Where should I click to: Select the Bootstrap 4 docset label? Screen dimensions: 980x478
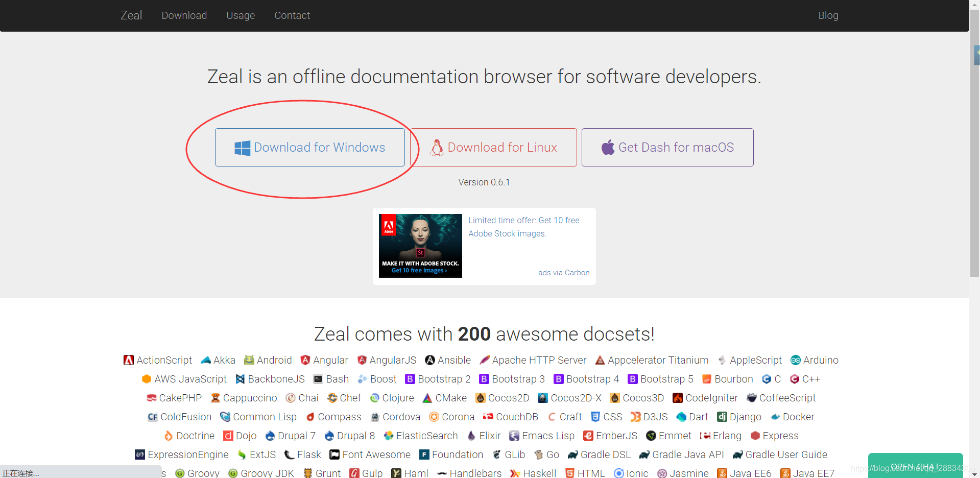(592, 379)
